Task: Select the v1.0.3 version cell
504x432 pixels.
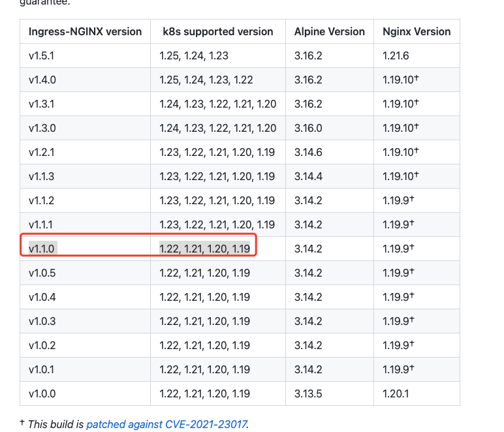Action: point(85,321)
